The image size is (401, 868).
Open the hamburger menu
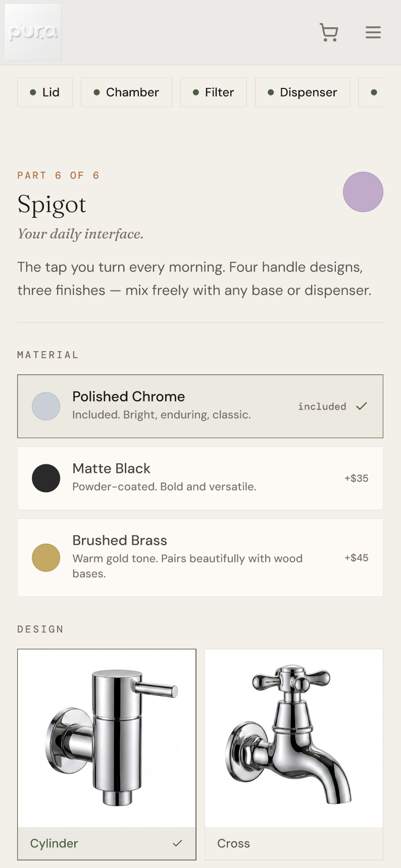(373, 32)
